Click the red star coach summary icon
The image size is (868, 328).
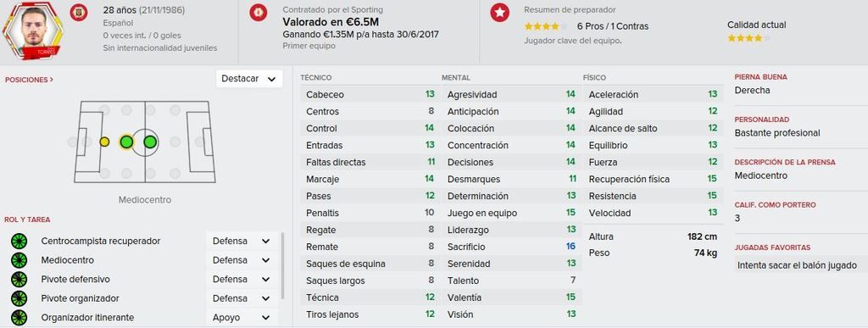point(500,12)
